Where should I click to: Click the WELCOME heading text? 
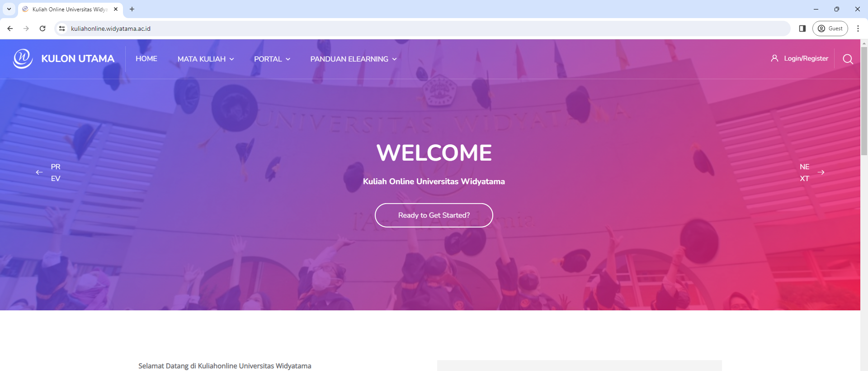434,152
